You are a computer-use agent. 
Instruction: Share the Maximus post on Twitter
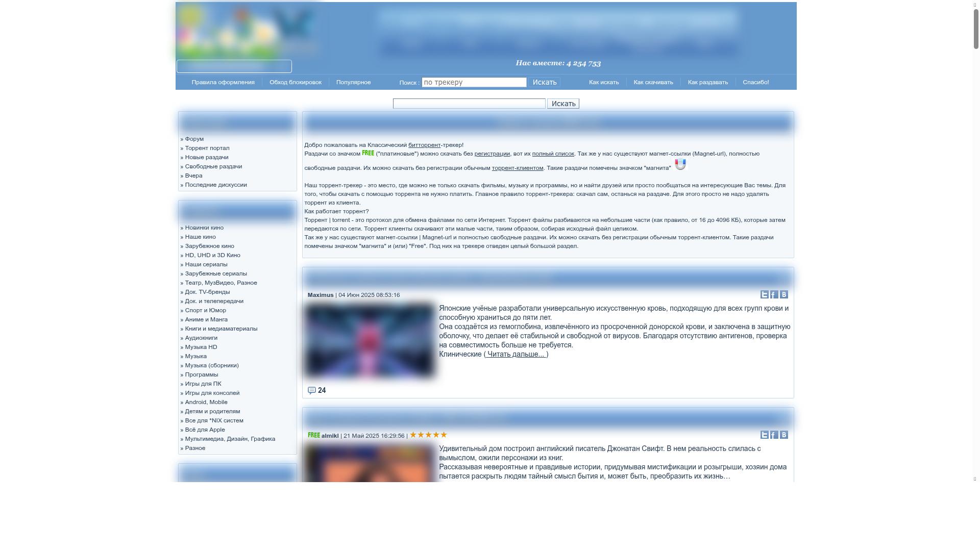(x=764, y=294)
